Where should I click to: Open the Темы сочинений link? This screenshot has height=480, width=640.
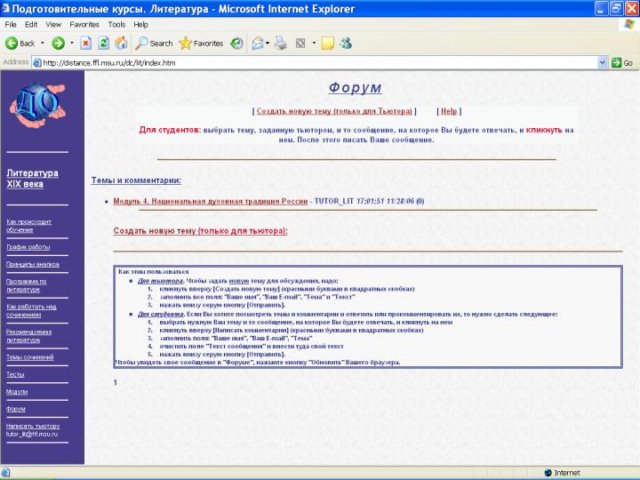pos(30,357)
